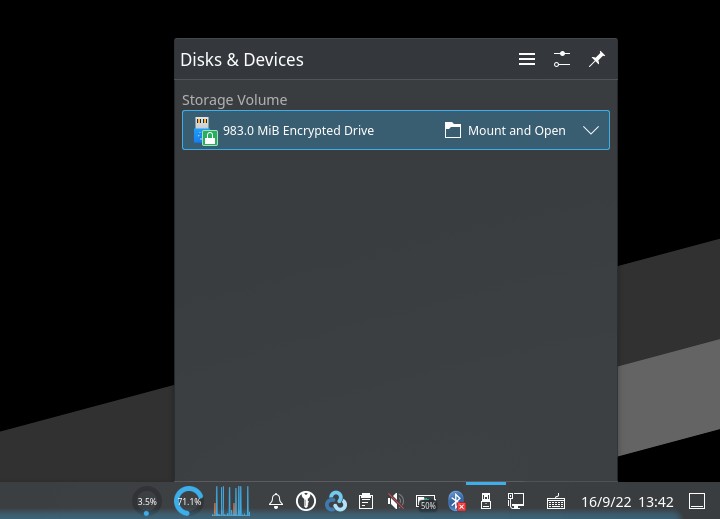Open the clock showing 16/9/22 13:42
Screen dimensions: 720x519
pyautogui.click(x=627, y=502)
